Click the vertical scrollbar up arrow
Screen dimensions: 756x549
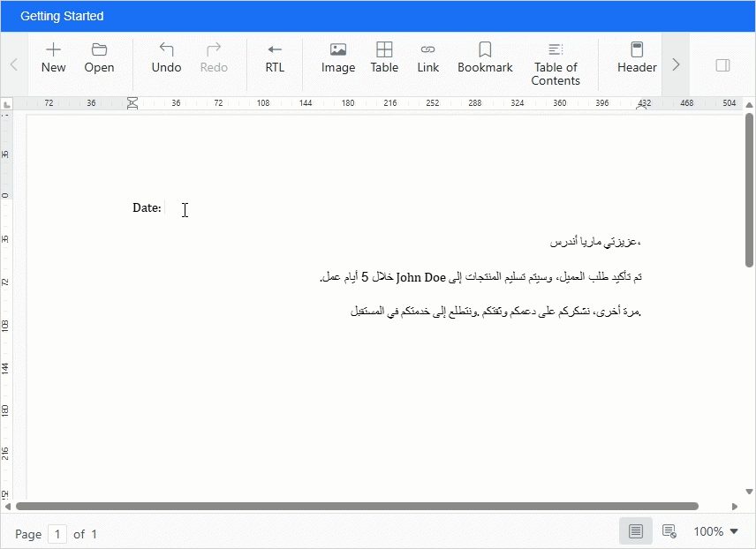point(749,105)
